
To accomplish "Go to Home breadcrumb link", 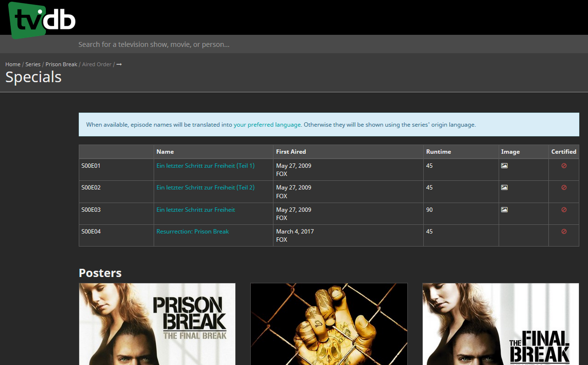I will [13, 64].
